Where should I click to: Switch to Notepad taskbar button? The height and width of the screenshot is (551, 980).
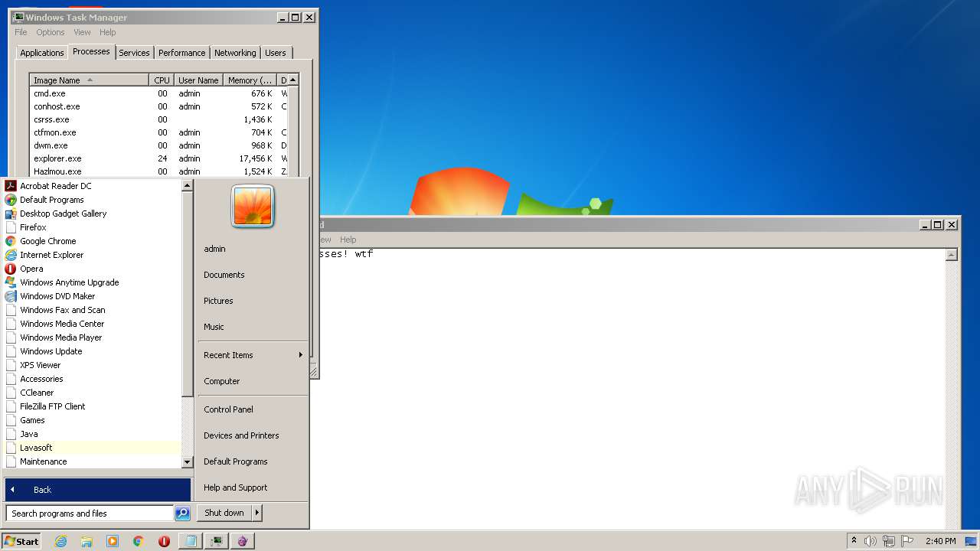(191, 541)
